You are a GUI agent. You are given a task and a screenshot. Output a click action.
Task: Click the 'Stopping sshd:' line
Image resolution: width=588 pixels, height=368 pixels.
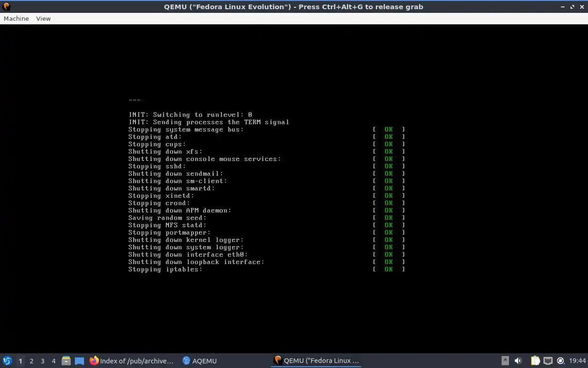tap(157, 166)
